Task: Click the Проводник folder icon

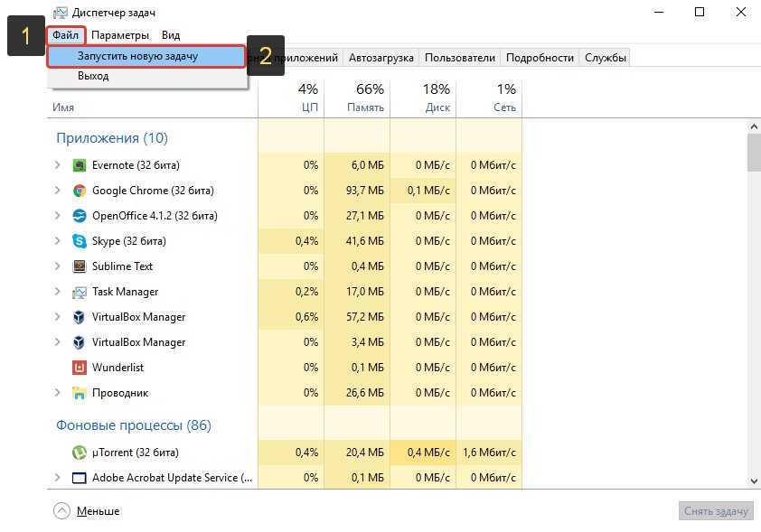Action: 80,393
